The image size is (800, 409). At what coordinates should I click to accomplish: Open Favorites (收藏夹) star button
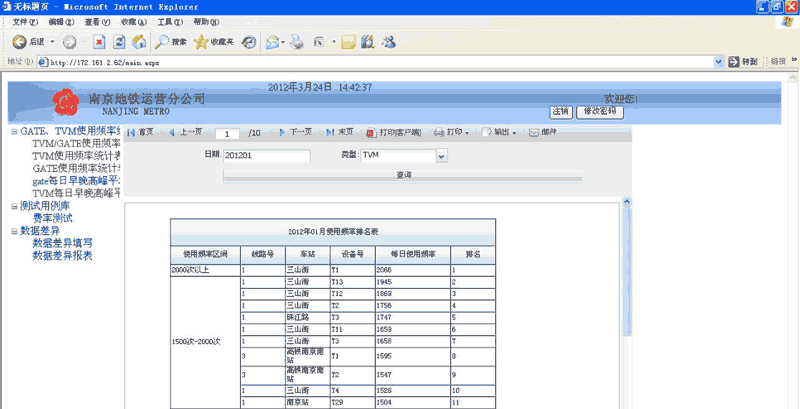coord(214,42)
